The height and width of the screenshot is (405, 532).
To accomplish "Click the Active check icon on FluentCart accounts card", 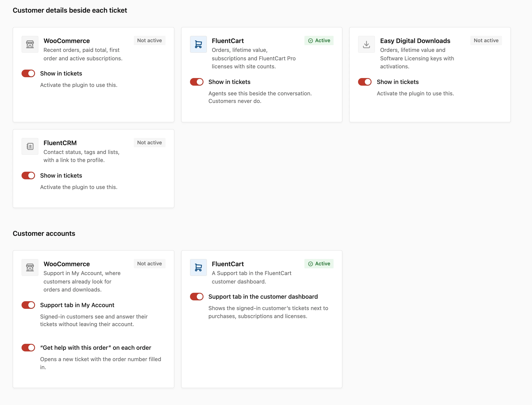I will pyautogui.click(x=311, y=264).
